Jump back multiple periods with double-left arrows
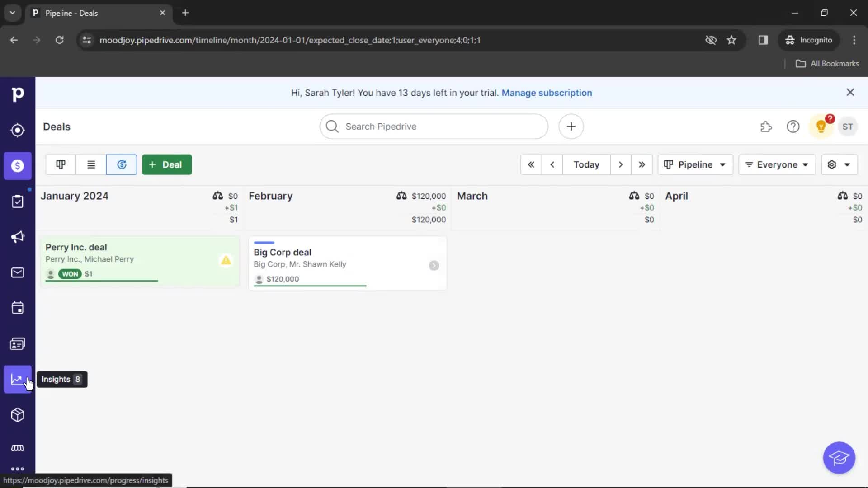The image size is (868, 488). point(531,164)
